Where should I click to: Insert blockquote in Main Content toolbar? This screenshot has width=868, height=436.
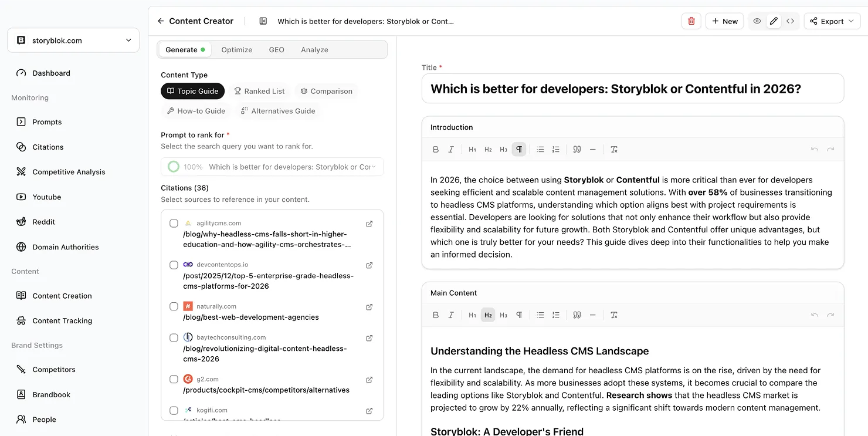click(577, 315)
